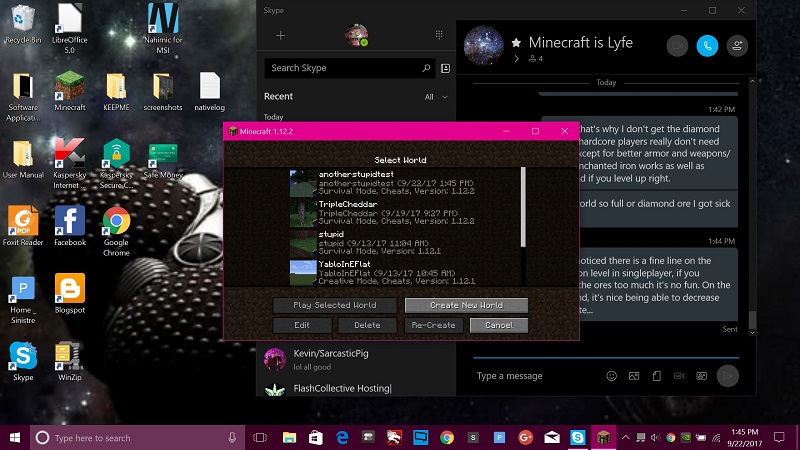Open Foxit Reader desktop shortcut

tap(23, 226)
